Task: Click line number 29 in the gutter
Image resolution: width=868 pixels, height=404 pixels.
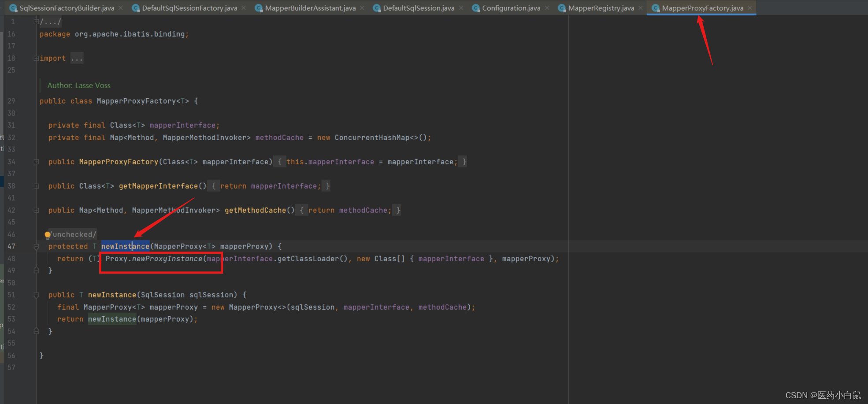Action: click(x=11, y=101)
